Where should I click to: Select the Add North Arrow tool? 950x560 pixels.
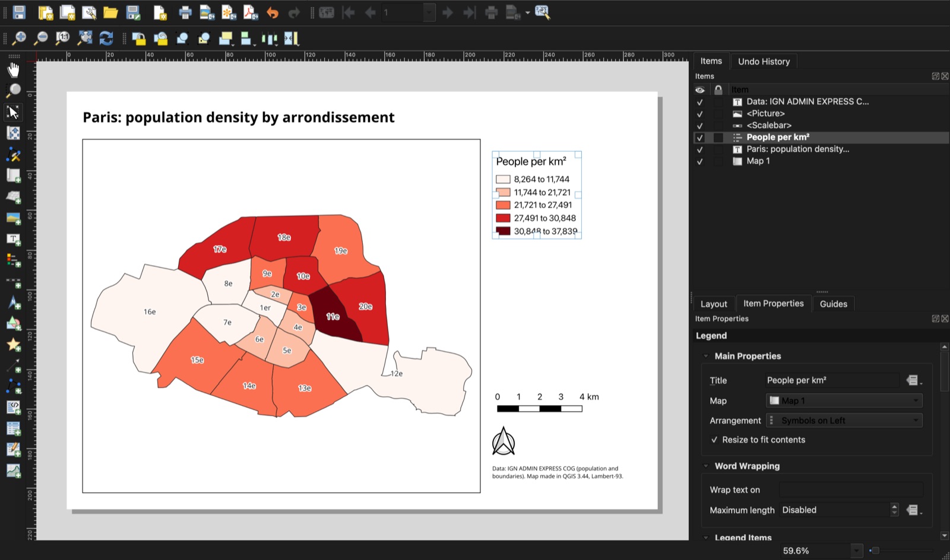click(13, 303)
